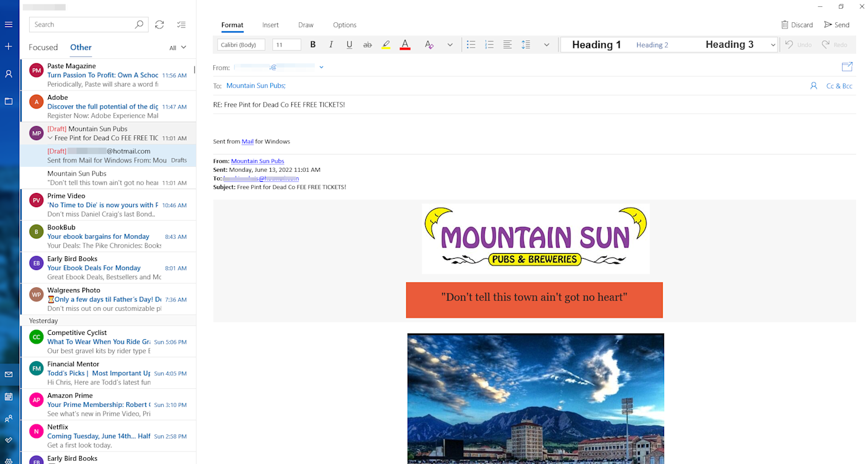Open the Prime Video email

[108, 205]
